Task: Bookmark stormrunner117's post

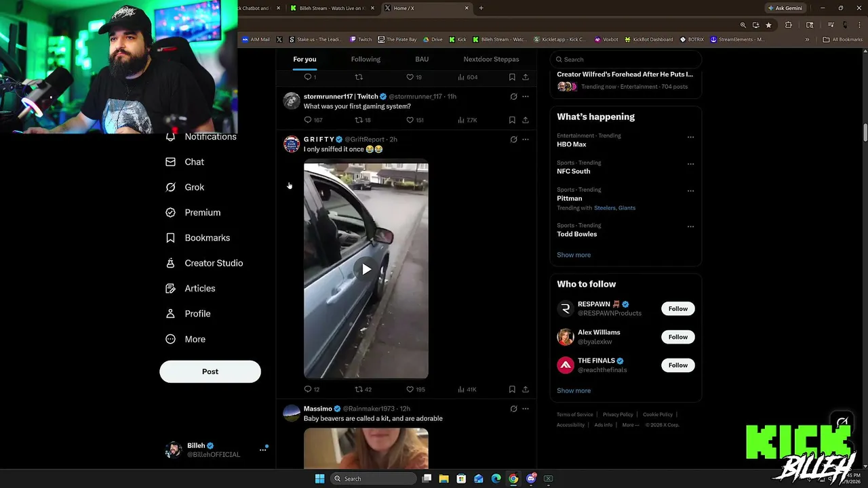Action: pos(512,120)
